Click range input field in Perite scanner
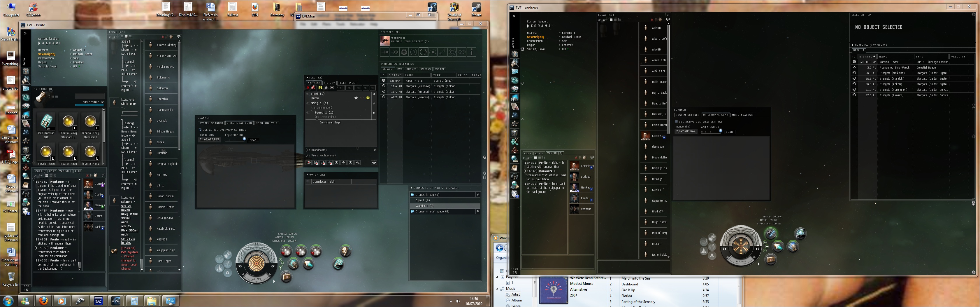 pos(209,139)
